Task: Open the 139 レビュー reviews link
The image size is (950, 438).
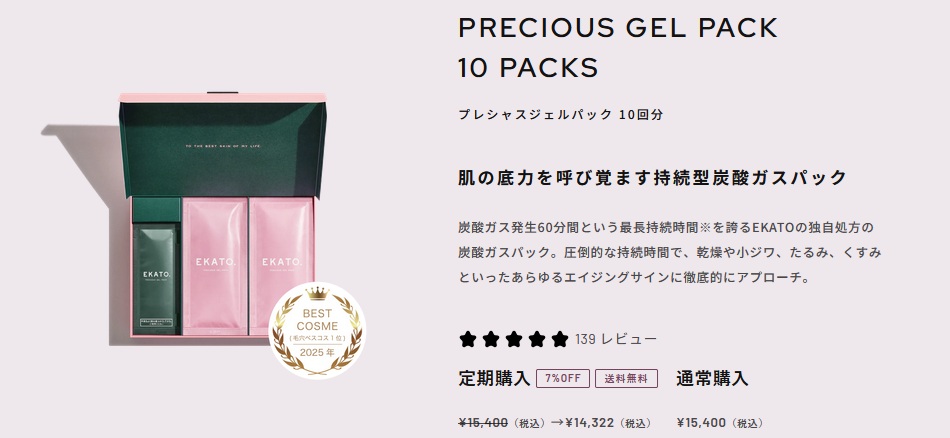Action: coord(616,339)
